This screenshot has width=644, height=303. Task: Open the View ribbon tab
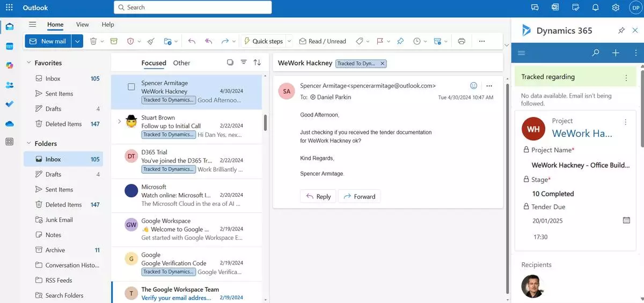coord(82,25)
